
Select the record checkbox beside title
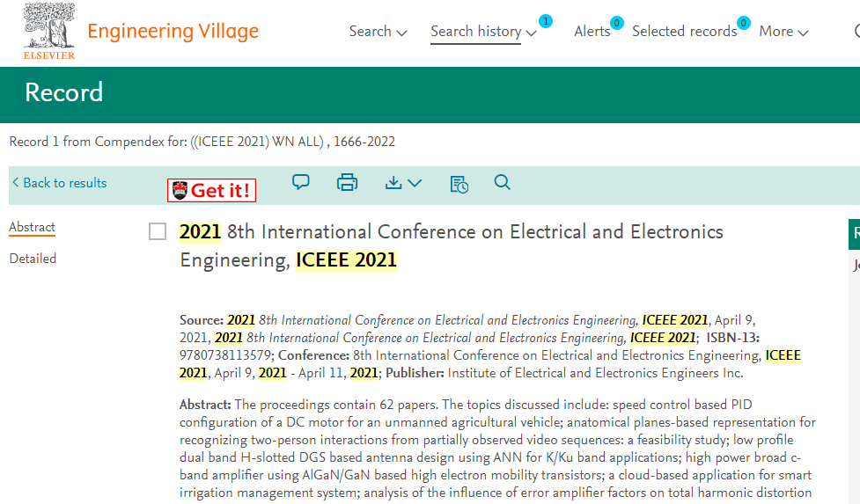tap(158, 231)
